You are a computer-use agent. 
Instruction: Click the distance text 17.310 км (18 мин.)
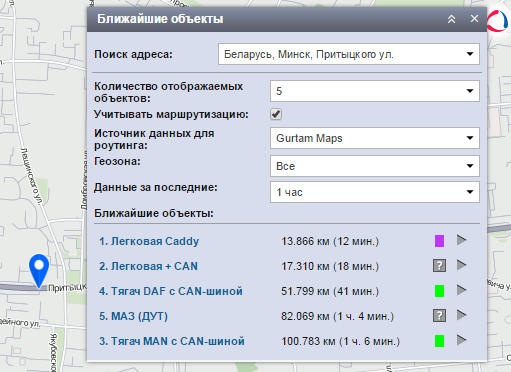tap(330, 266)
